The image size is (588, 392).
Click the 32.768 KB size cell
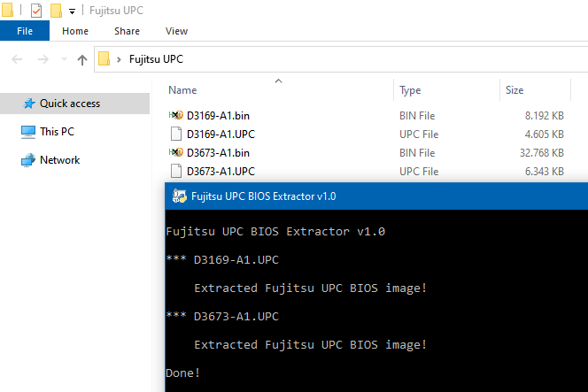pyautogui.click(x=541, y=153)
